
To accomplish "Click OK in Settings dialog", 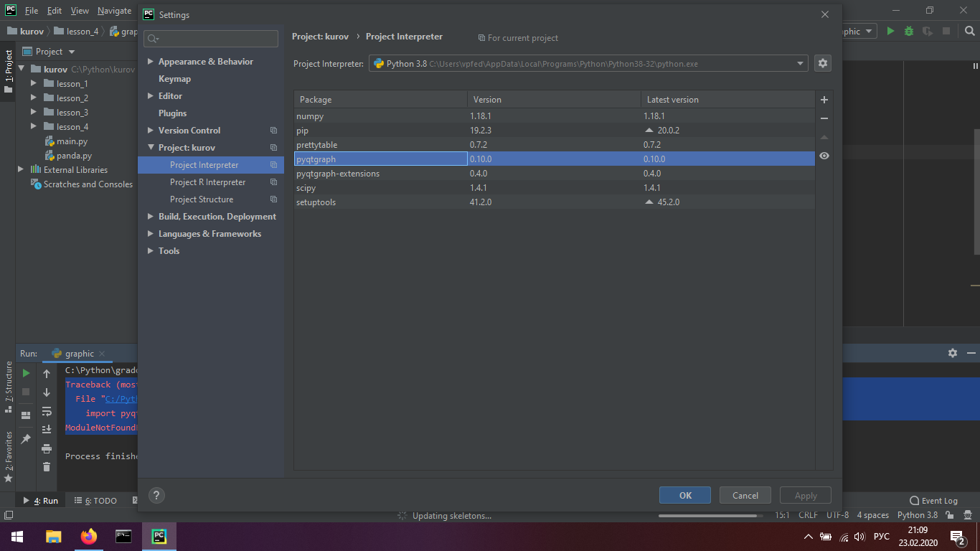I will point(685,495).
